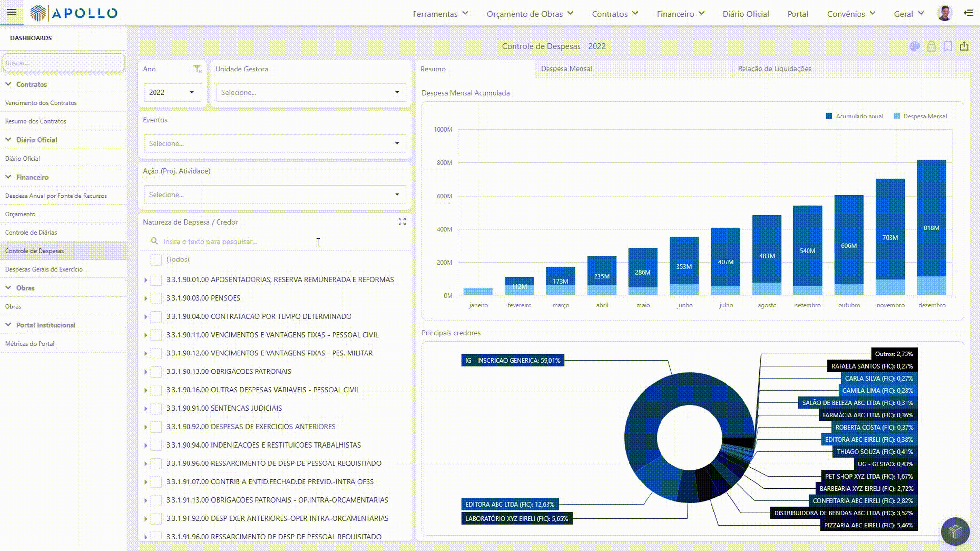980x551 pixels.
Task: Open the Convênios menu
Action: (851, 14)
